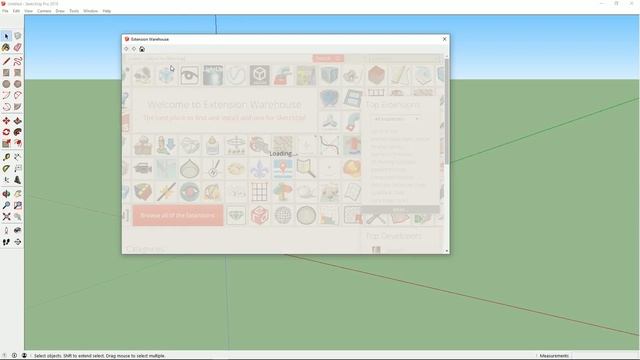Choose the Polygon tool

point(18,84)
